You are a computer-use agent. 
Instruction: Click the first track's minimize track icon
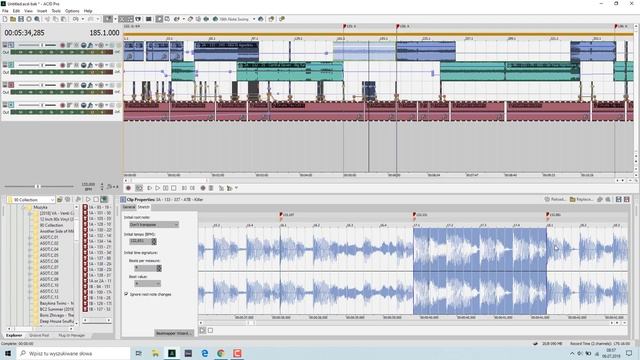click(5, 45)
